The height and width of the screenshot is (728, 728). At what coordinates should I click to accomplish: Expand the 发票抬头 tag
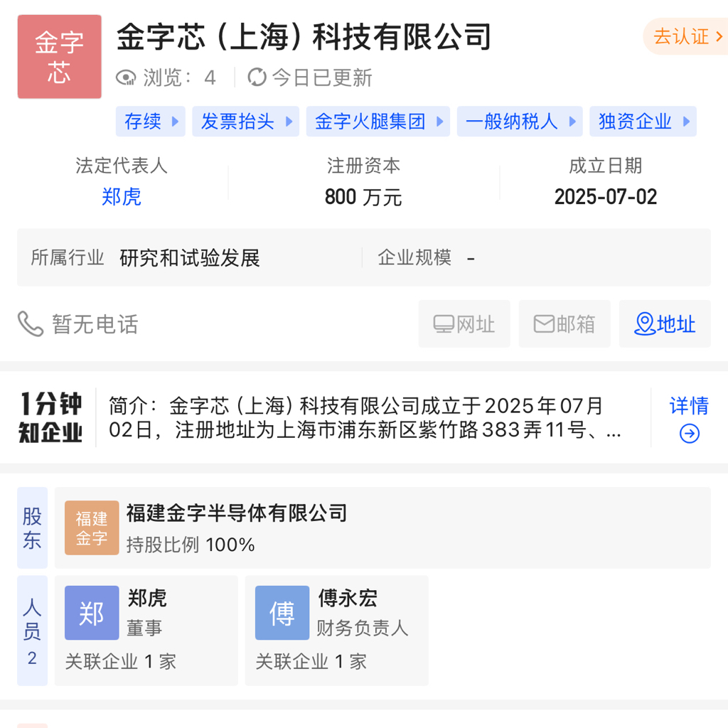click(x=245, y=122)
